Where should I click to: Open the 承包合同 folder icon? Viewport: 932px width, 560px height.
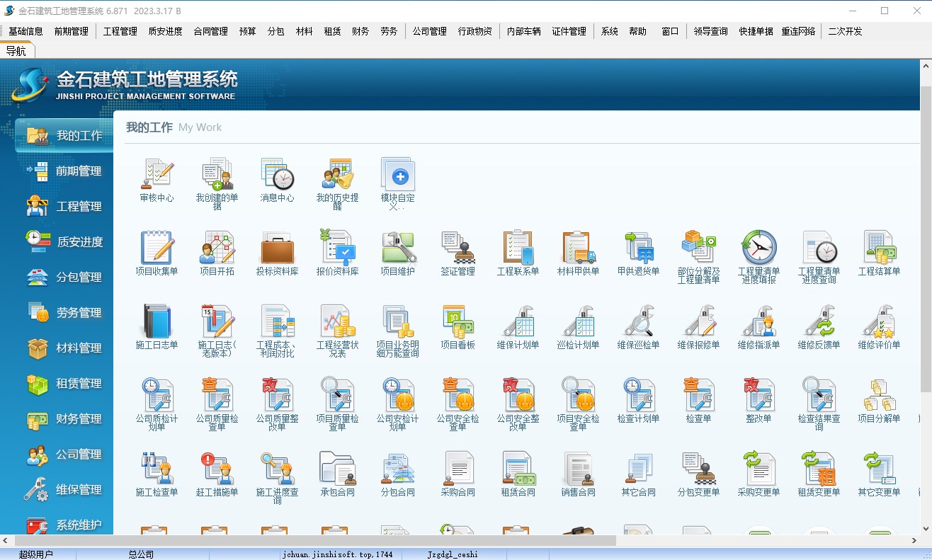337,469
